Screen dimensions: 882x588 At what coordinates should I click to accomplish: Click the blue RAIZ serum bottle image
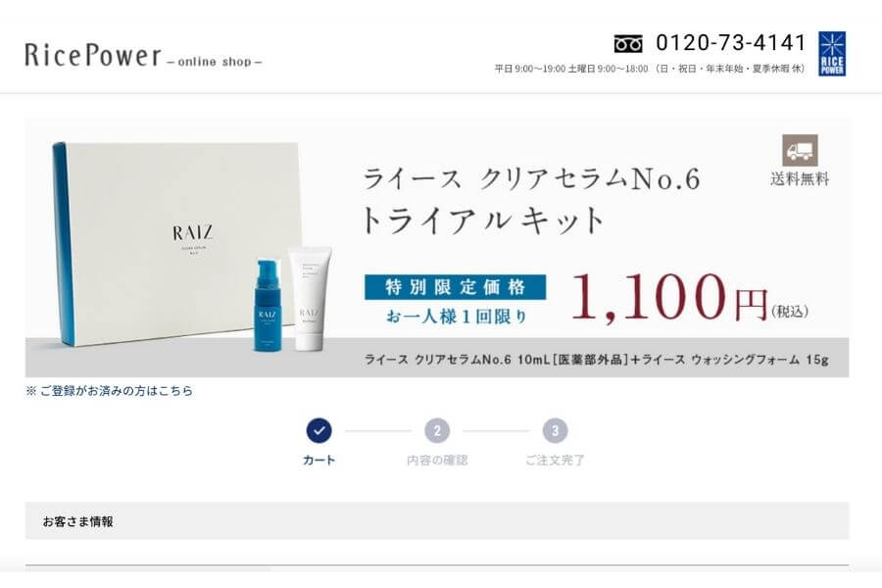pyautogui.click(x=268, y=305)
